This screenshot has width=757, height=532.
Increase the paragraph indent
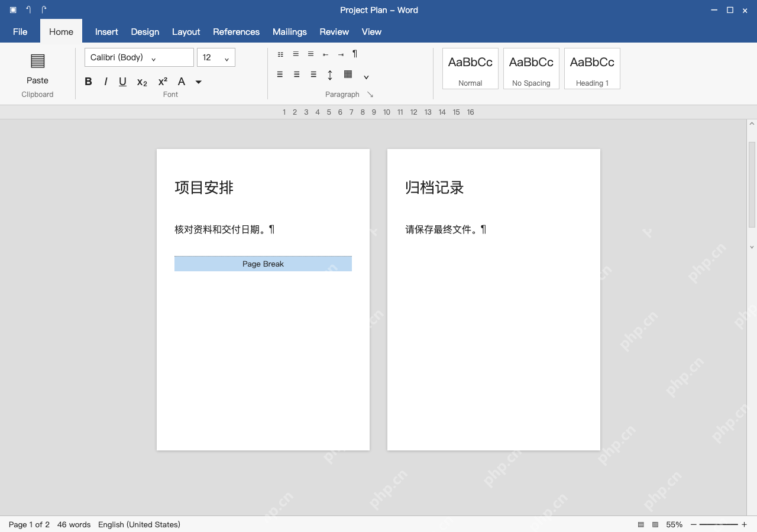click(x=341, y=54)
